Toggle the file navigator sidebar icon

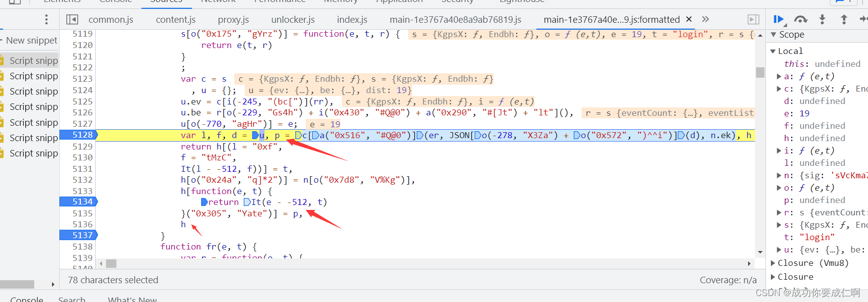coord(72,19)
